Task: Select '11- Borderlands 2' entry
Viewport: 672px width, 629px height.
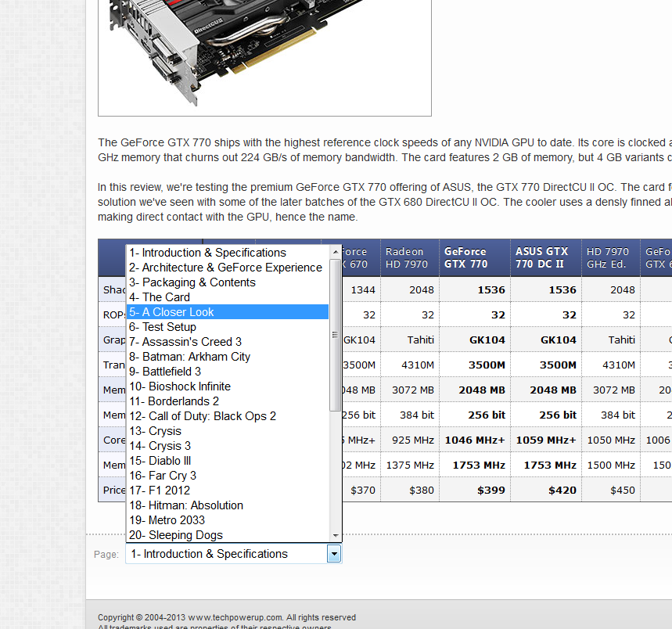Action: pyautogui.click(x=228, y=401)
